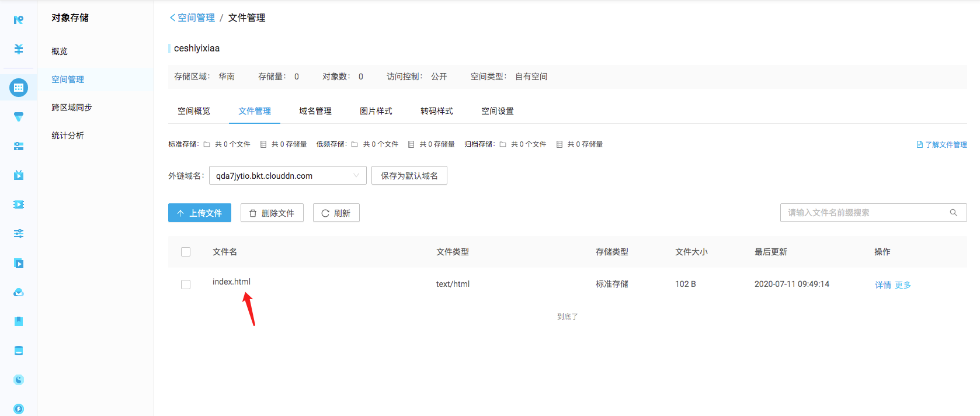The width and height of the screenshot is (980, 416).
Task: Open the cloud mail sidebar icon
Action: click(x=19, y=292)
